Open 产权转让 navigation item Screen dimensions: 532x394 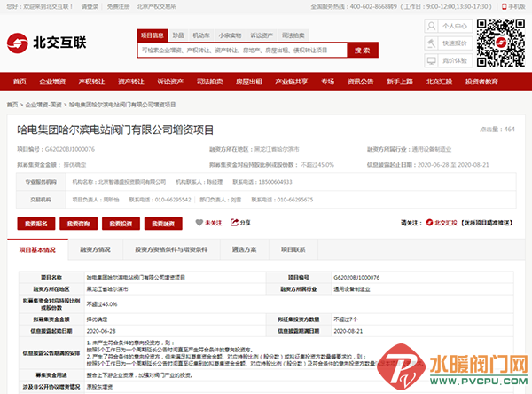point(91,82)
